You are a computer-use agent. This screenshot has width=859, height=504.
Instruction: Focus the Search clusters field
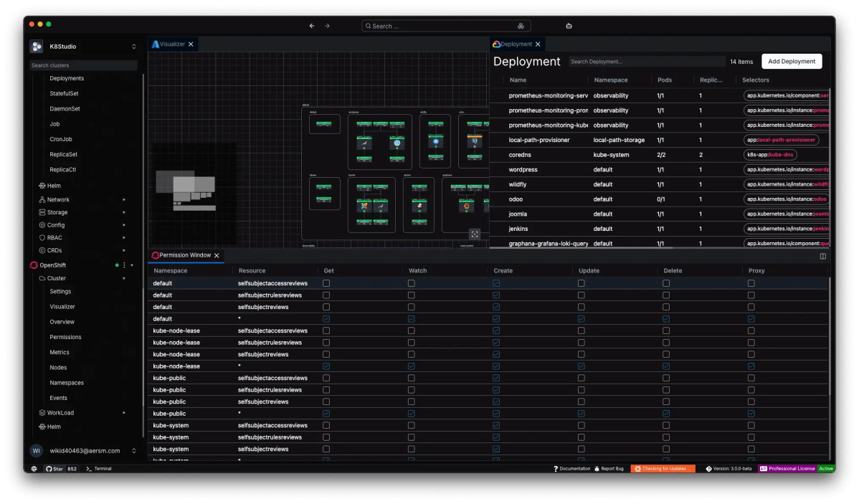click(x=83, y=65)
